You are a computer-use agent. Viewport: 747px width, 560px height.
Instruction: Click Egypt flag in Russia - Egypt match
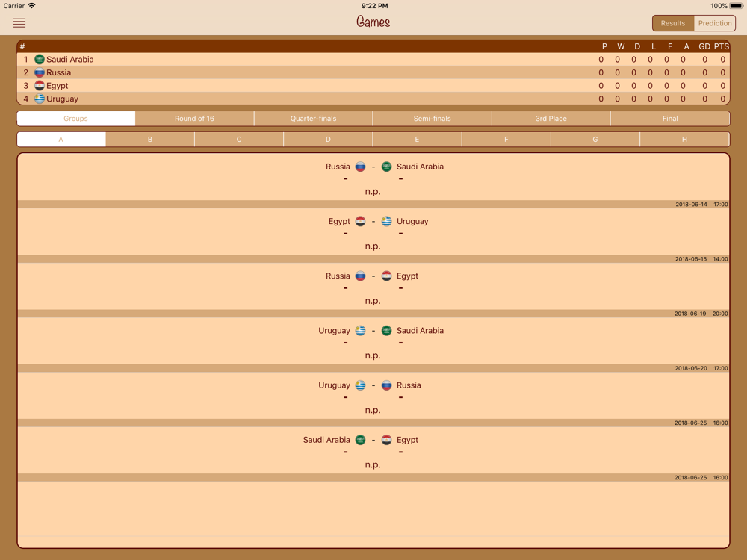tap(386, 276)
